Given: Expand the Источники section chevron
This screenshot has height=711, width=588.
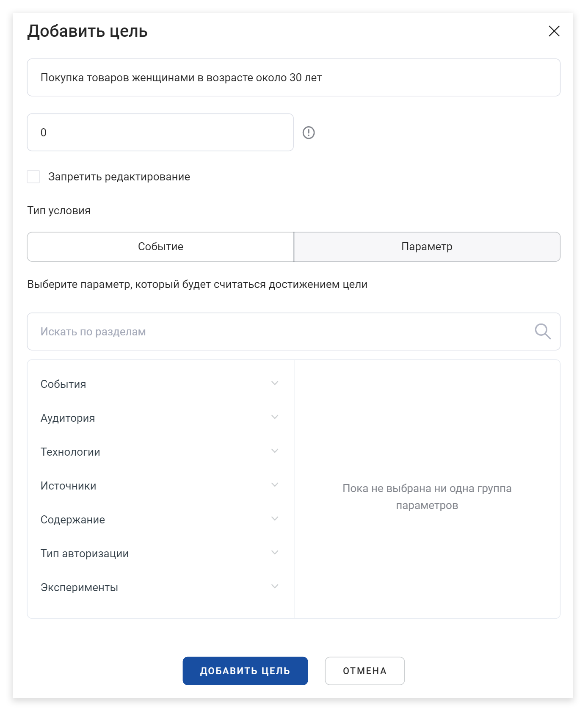Looking at the screenshot, I should pyautogui.click(x=275, y=485).
